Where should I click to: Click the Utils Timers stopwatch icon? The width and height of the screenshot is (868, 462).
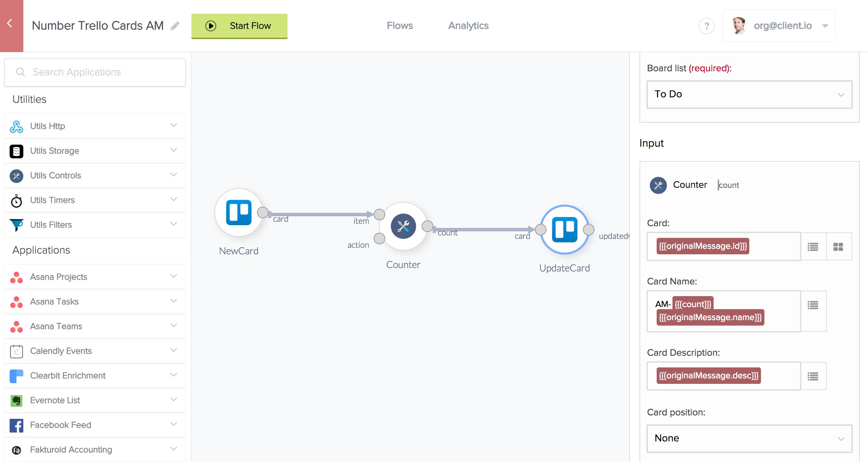(x=16, y=200)
